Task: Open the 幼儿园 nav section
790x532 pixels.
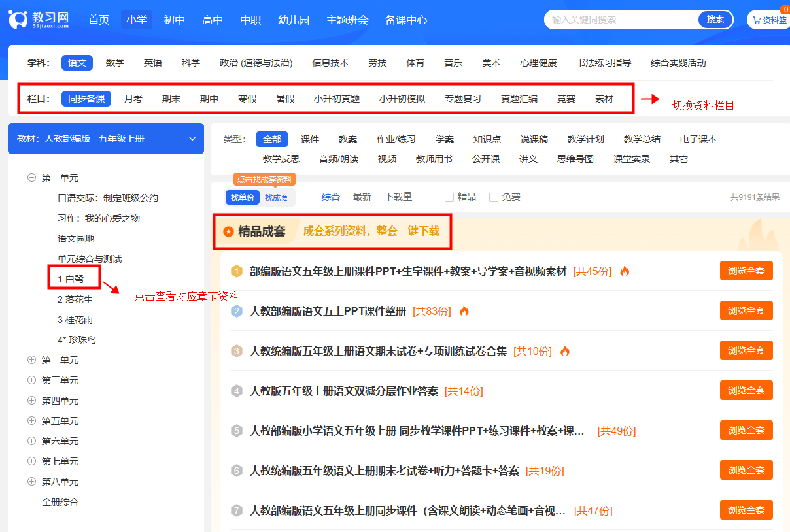Action: (x=294, y=20)
